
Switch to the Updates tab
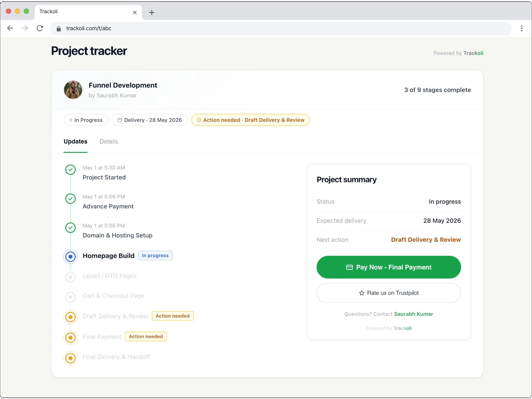click(75, 141)
